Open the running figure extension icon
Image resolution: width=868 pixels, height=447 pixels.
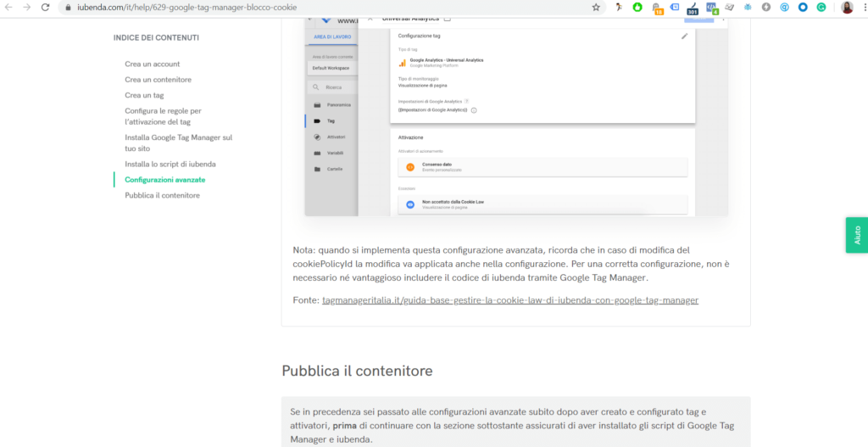[620, 7]
